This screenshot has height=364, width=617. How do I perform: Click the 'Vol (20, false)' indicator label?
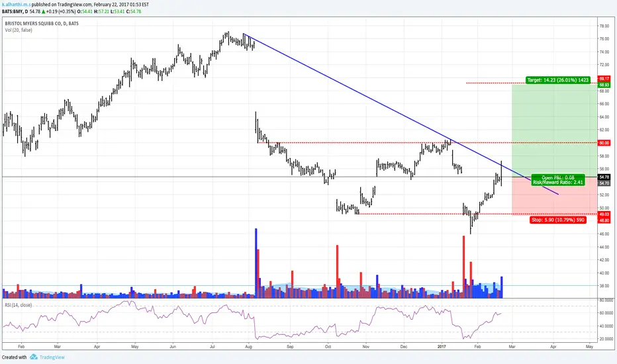19,30
